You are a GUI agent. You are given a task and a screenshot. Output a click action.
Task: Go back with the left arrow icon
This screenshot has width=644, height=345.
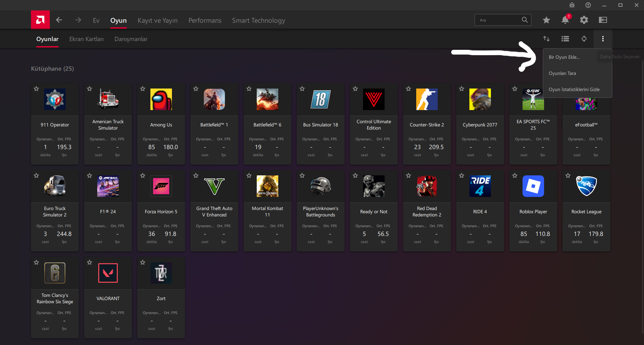pos(59,20)
